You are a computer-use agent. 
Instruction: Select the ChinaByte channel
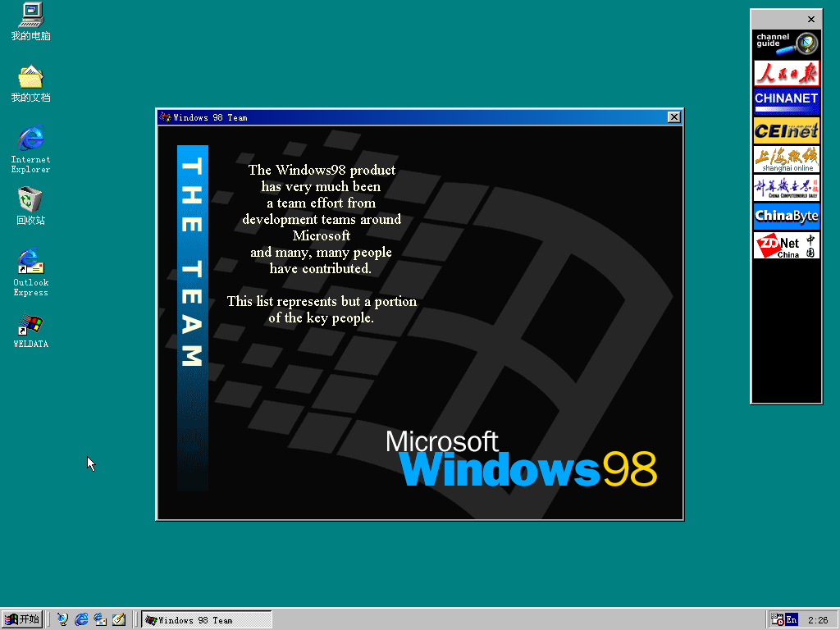pyautogui.click(x=786, y=216)
